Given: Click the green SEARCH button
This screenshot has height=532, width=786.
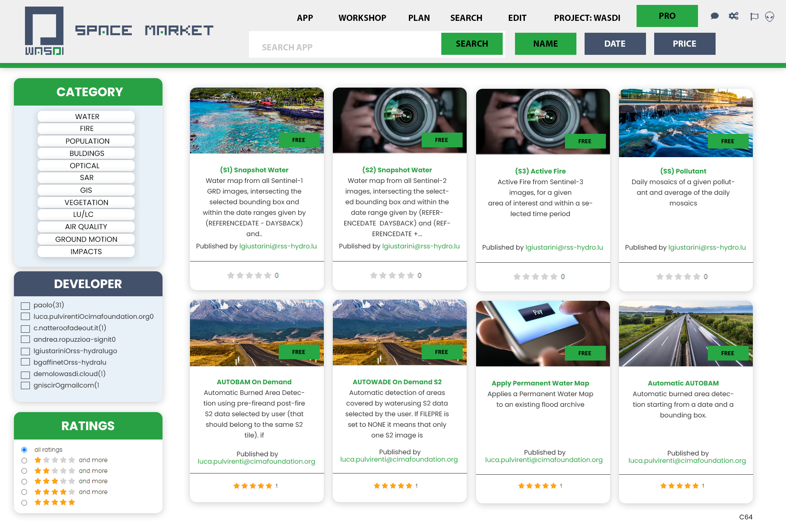Looking at the screenshot, I should pyautogui.click(x=472, y=43).
